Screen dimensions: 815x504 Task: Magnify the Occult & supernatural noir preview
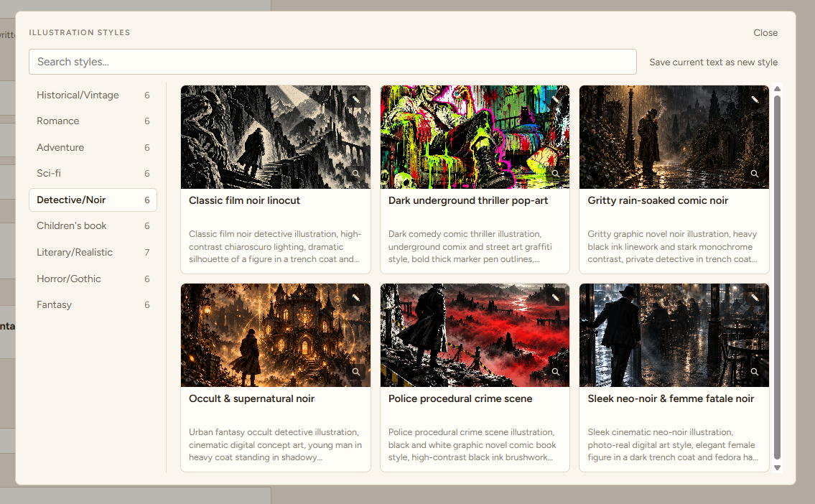[x=356, y=371]
